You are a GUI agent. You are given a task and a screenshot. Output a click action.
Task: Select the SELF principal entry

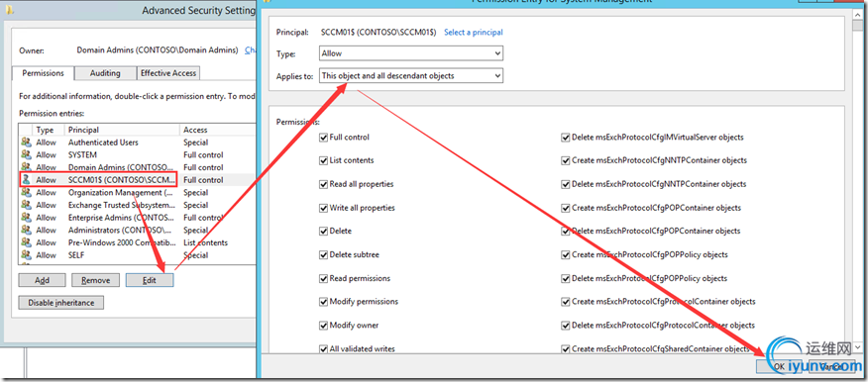click(137, 255)
